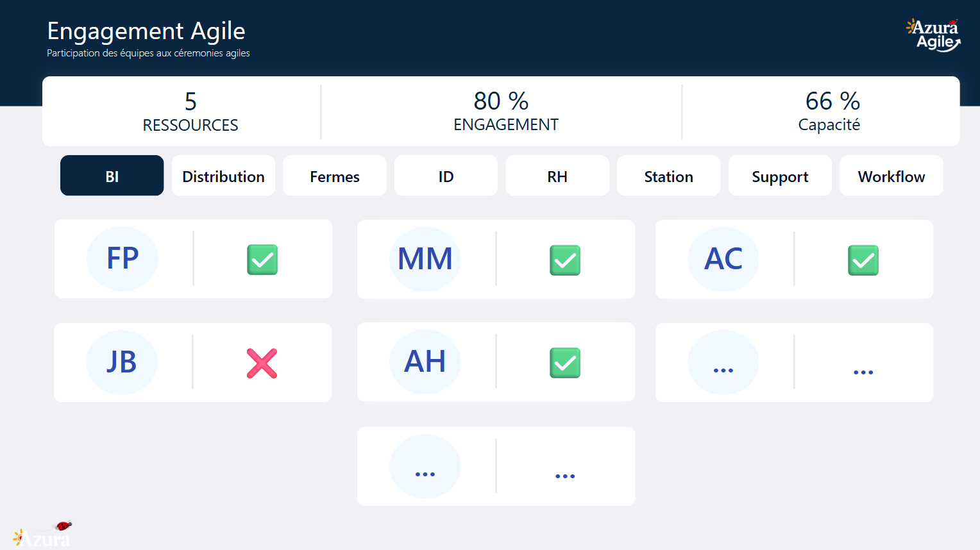Image resolution: width=980 pixels, height=550 pixels.
Task: Choose the Support team button
Action: coord(780,176)
